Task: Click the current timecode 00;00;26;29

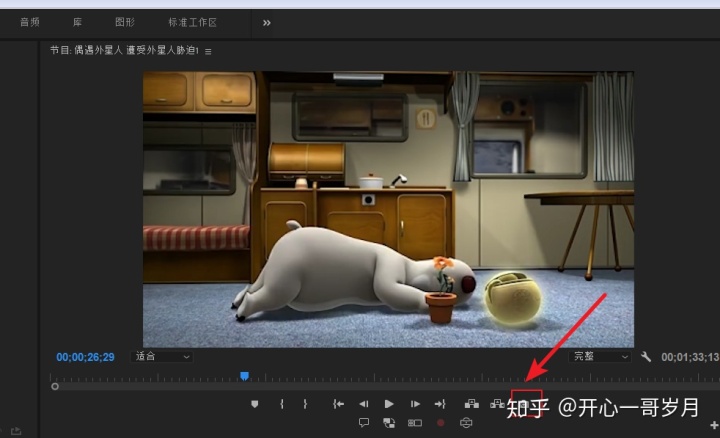Action: (85, 357)
